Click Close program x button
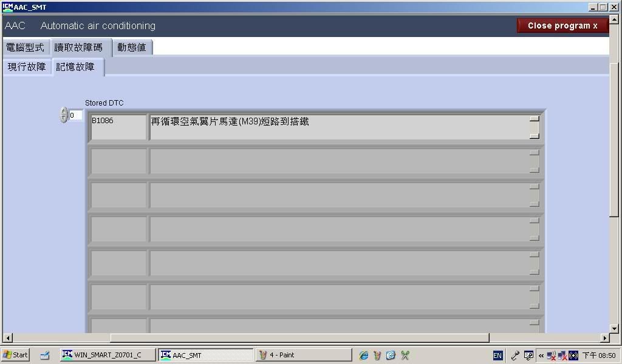Viewport: 622px width, 364px height. pyautogui.click(x=562, y=25)
